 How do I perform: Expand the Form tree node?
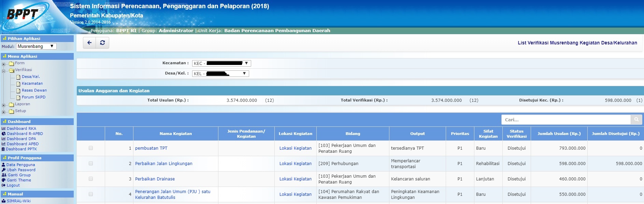3,64
